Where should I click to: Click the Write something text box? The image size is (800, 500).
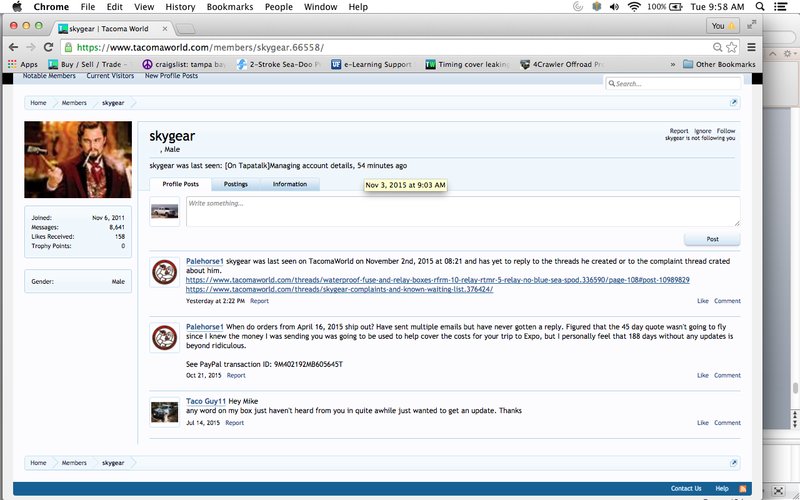point(463,211)
